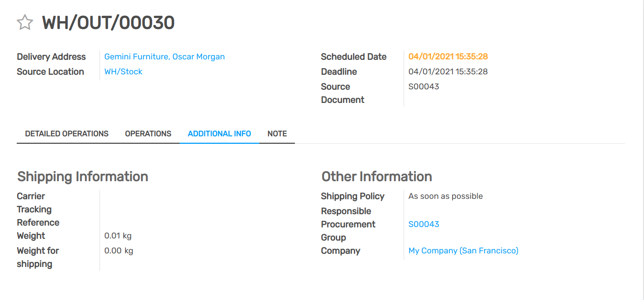Click the Shipping Information section heading
The height and width of the screenshot is (300, 644).
(82, 176)
